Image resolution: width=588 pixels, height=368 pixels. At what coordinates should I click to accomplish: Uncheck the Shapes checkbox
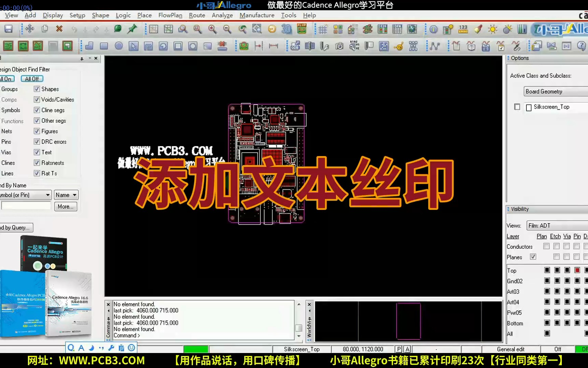[x=37, y=89]
